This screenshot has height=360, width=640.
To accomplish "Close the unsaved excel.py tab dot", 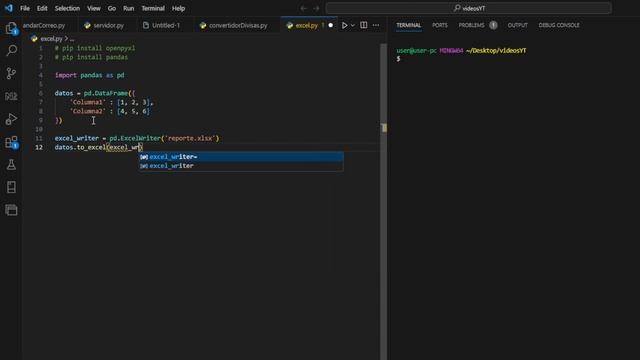I will pos(331,25).
